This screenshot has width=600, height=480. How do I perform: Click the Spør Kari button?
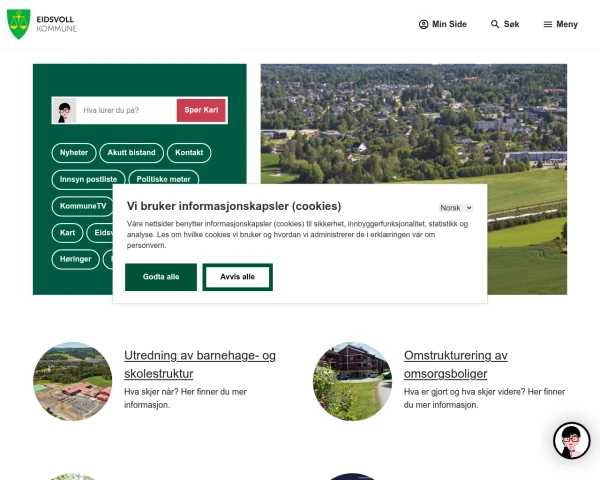[201, 110]
